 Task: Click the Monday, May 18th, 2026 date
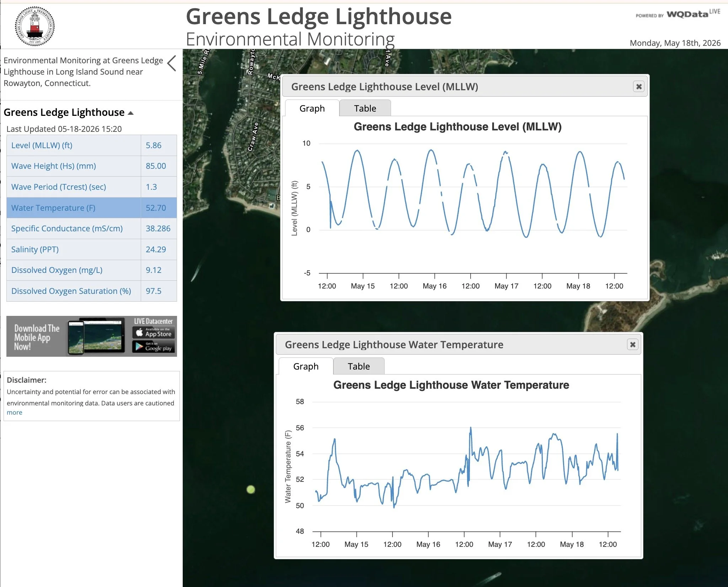[x=675, y=43]
